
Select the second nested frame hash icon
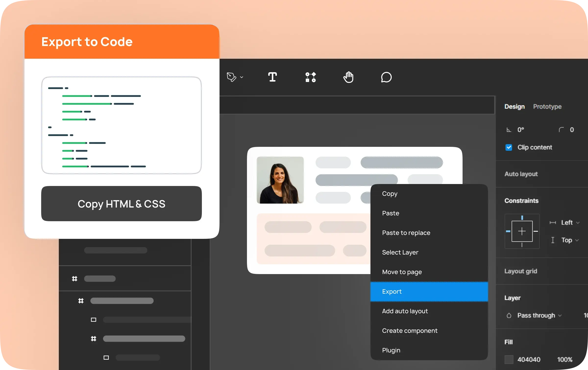coord(81,301)
